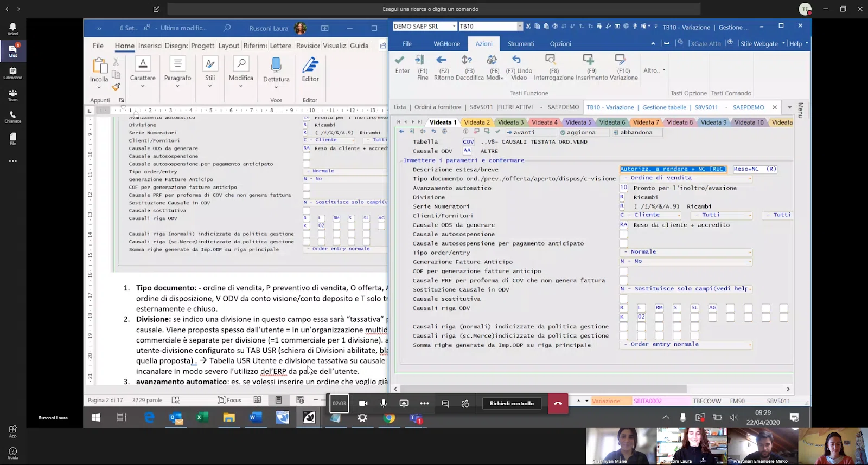Viewport: 868px width, 465px height.
Task: Switch to the Strumenti tab
Action: point(521,43)
